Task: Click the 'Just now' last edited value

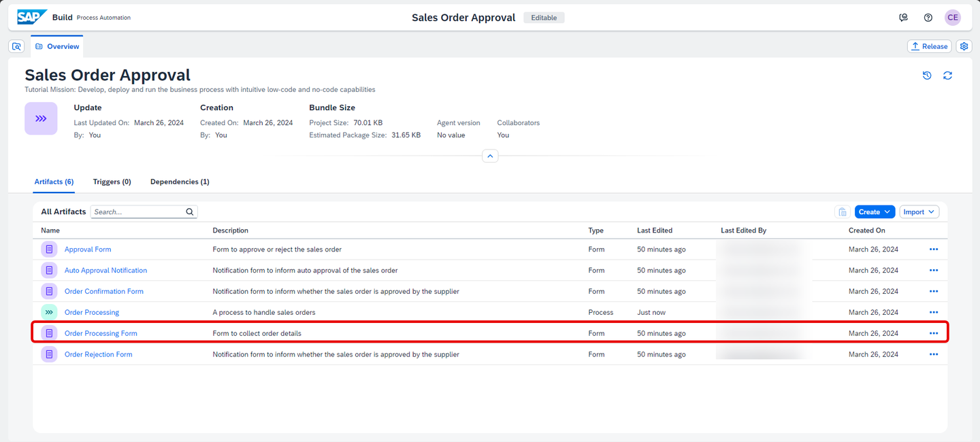Action: pyautogui.click(x=651, y=313)
